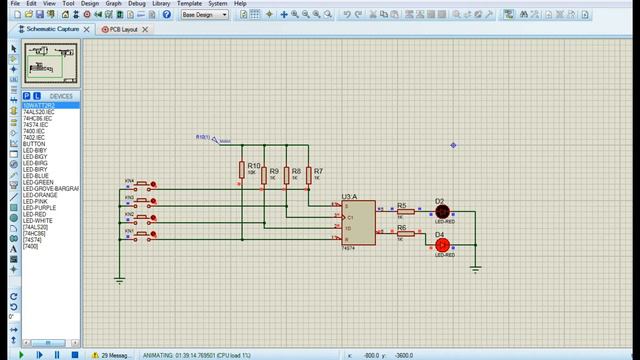Open the Library menu
The image size is (640, 360).
pyautogui.click(x=161, y=3)
